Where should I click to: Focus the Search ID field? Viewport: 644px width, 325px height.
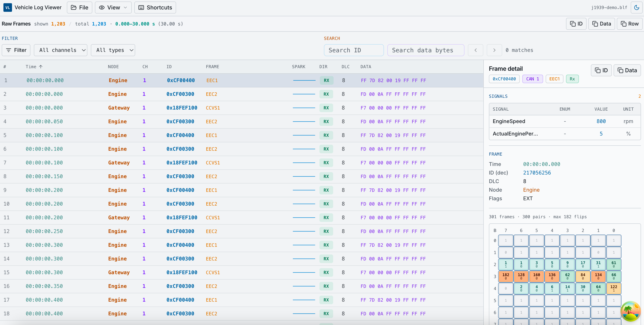tap(354, 50)
